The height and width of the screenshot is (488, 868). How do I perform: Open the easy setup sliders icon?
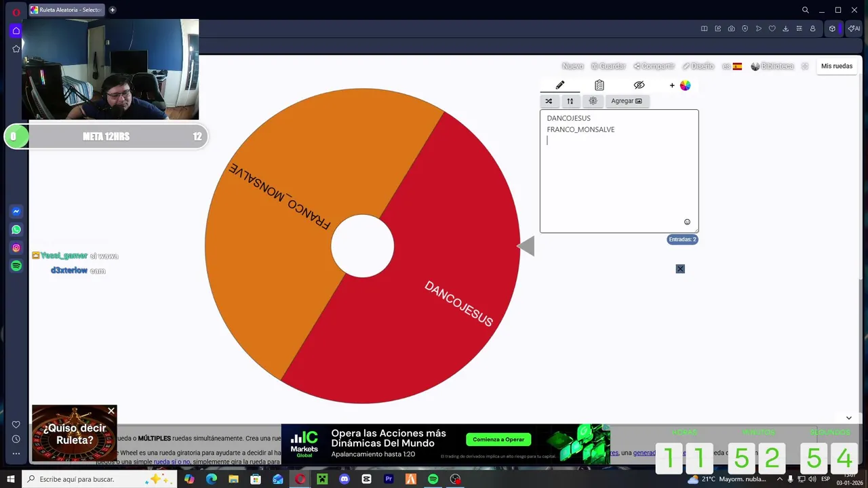(x=799, y=28)
